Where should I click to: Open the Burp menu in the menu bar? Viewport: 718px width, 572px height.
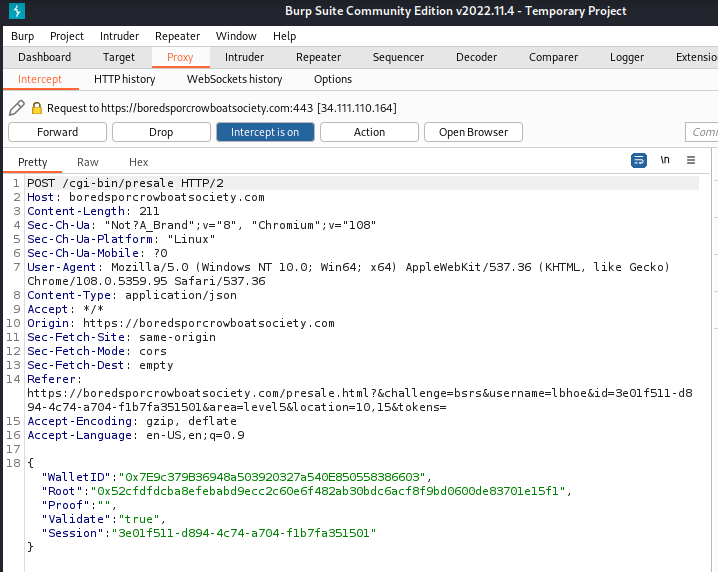click(22, 36)
